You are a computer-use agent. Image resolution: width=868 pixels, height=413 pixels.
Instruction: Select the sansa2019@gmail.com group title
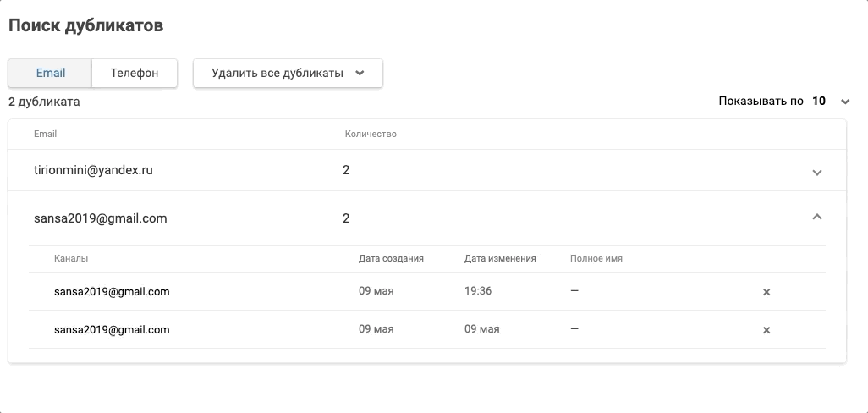100,218
